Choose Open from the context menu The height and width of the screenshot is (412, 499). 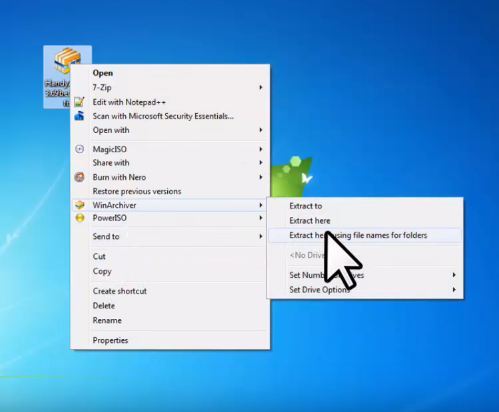click(170, 73)
